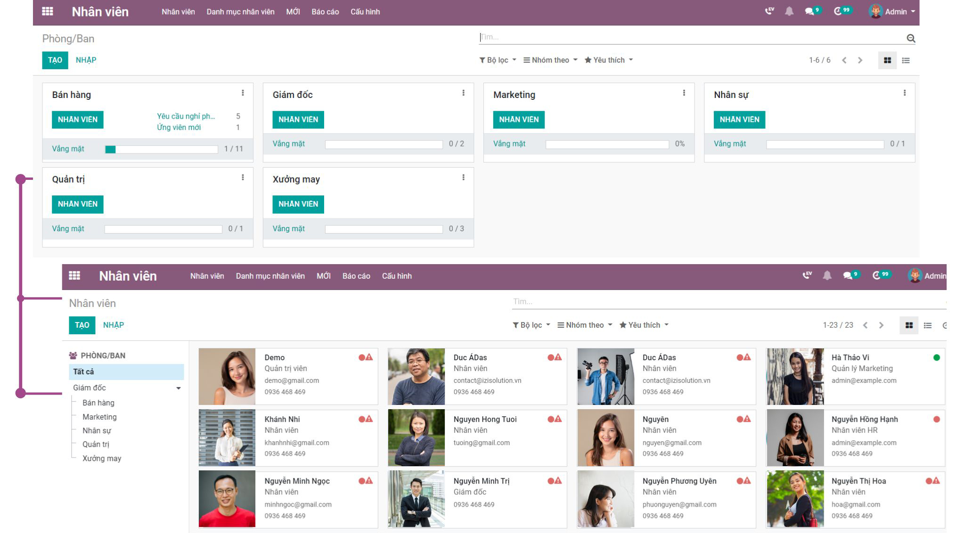Switch to kanban view in employees page

pyautogui.click(x=909, y=325)
